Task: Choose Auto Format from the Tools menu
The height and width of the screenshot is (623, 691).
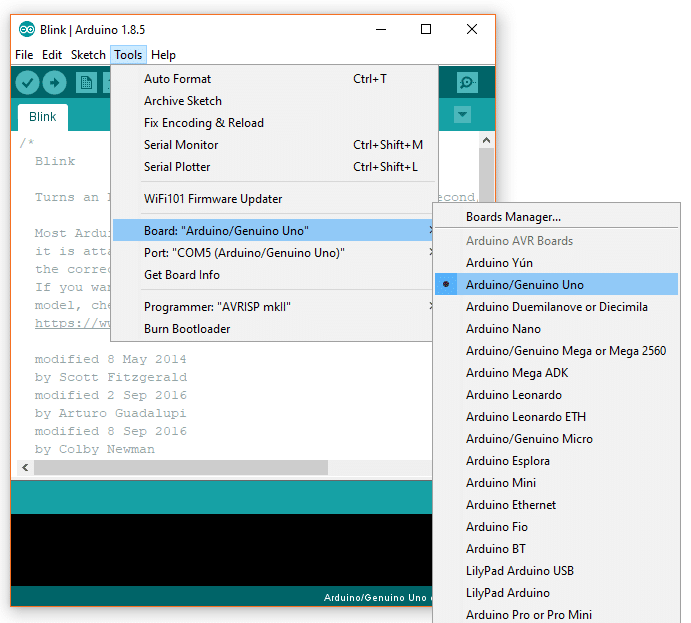Action: coord(177,79)
